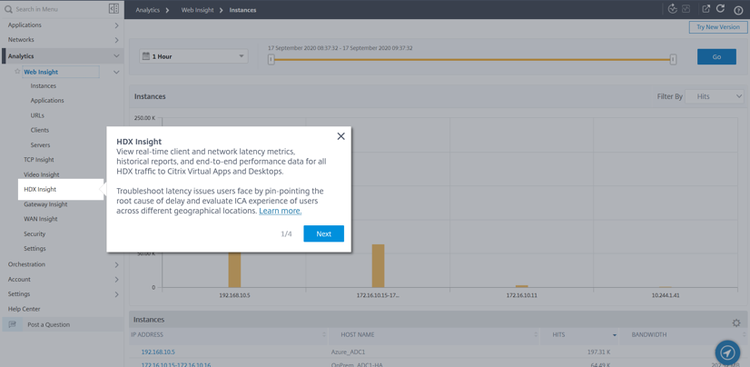Click the export/open external icon
This screenshot has width=750, height=367.
tap(706, 9)
